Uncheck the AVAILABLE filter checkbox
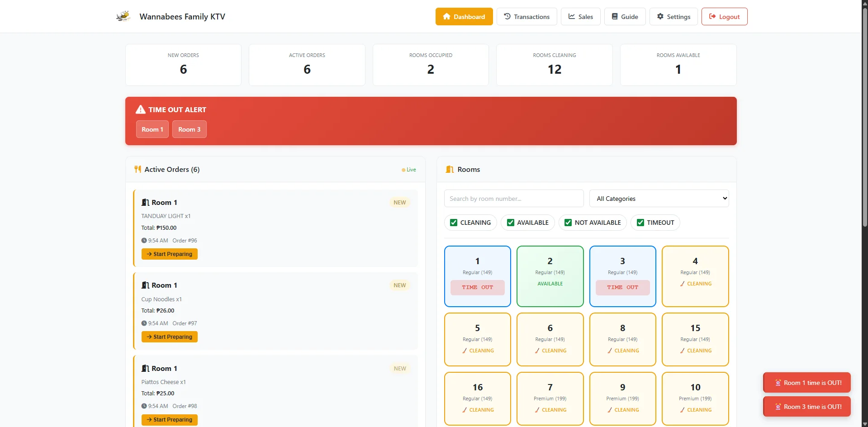The width and height of the screenshot is (868, 427). coord(511,223)
